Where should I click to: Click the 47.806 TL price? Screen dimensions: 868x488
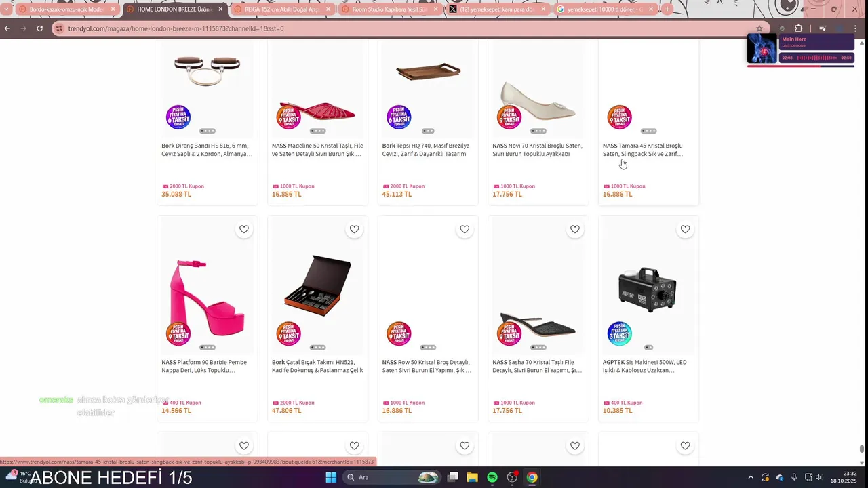(x=286, y=411)
